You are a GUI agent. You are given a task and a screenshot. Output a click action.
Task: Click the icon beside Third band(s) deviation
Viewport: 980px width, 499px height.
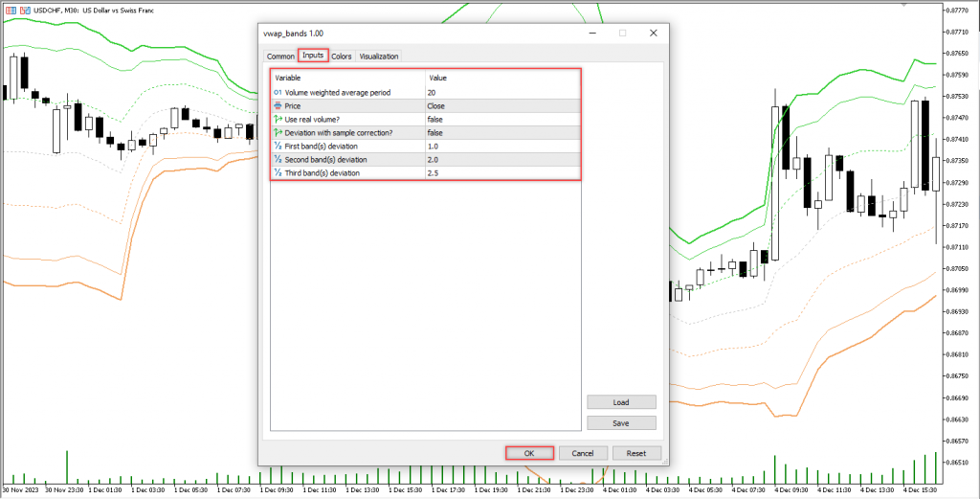tap(278, 172)
